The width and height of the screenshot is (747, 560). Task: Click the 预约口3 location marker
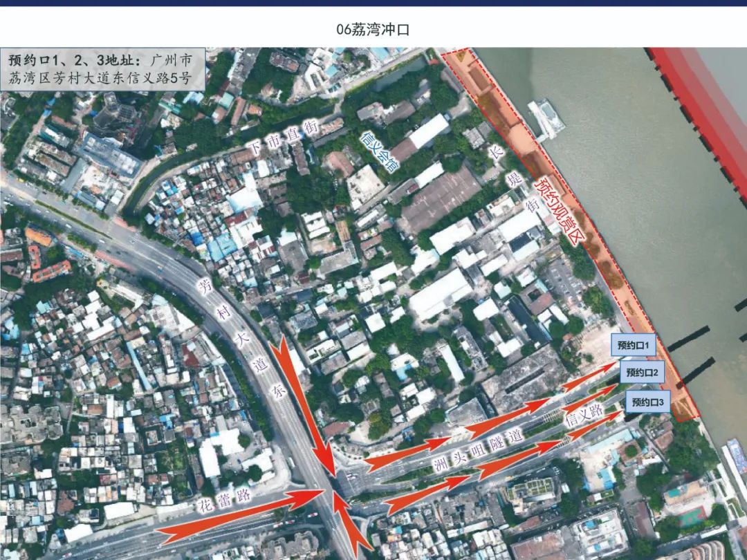(x=648, y=400)
